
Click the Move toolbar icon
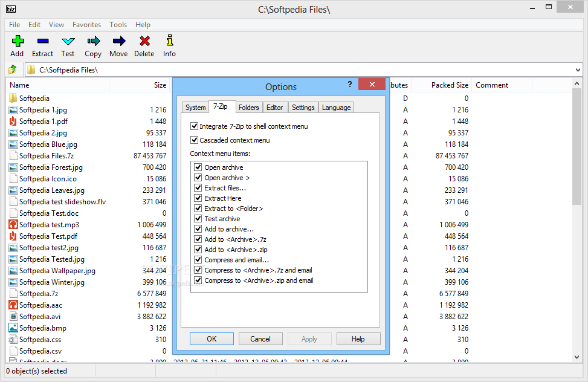click(x=119, y=41)
